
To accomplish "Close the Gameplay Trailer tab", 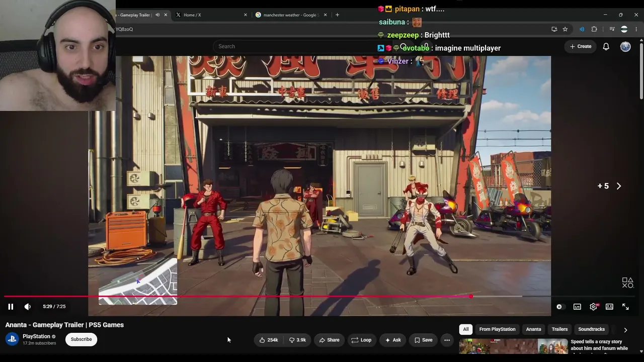I will [x=166, y=15].
